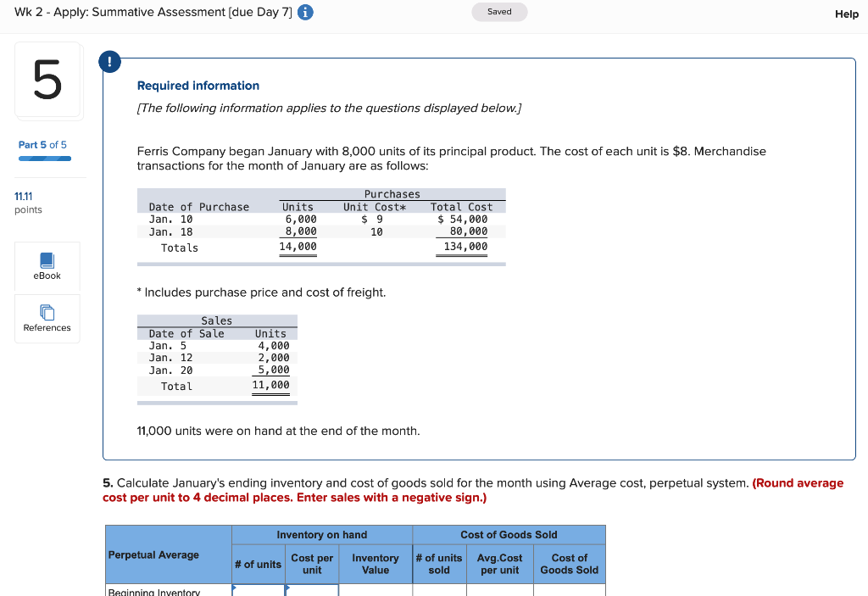Click the Inventory Value cell

point(376,592)
